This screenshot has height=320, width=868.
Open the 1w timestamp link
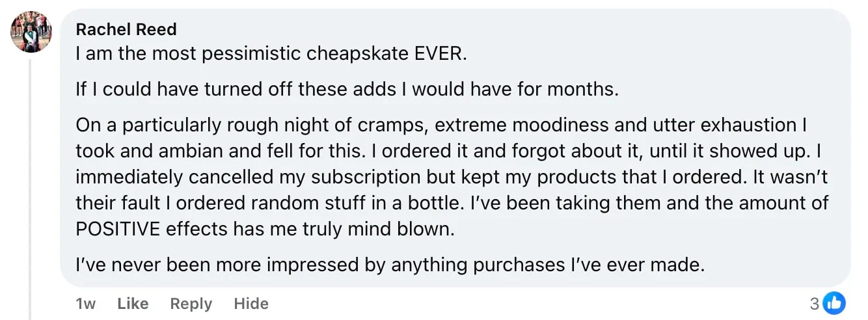coord(86,304)
